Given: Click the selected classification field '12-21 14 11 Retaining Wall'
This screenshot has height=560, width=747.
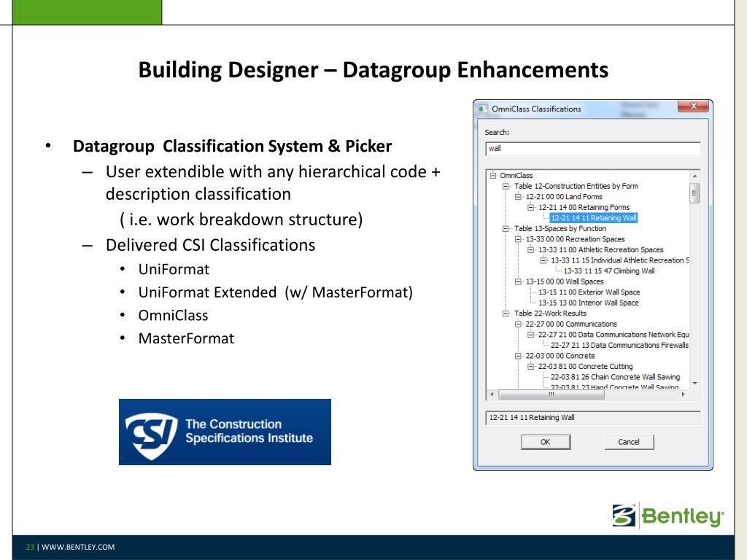Looking at the screenshot, I should click(x=592, y=418).
